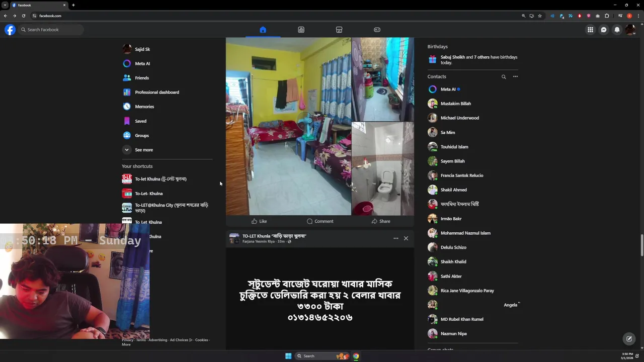Open the Facebook menu grid icon
The height and width of the screenshot is (362, 644).
590,30
